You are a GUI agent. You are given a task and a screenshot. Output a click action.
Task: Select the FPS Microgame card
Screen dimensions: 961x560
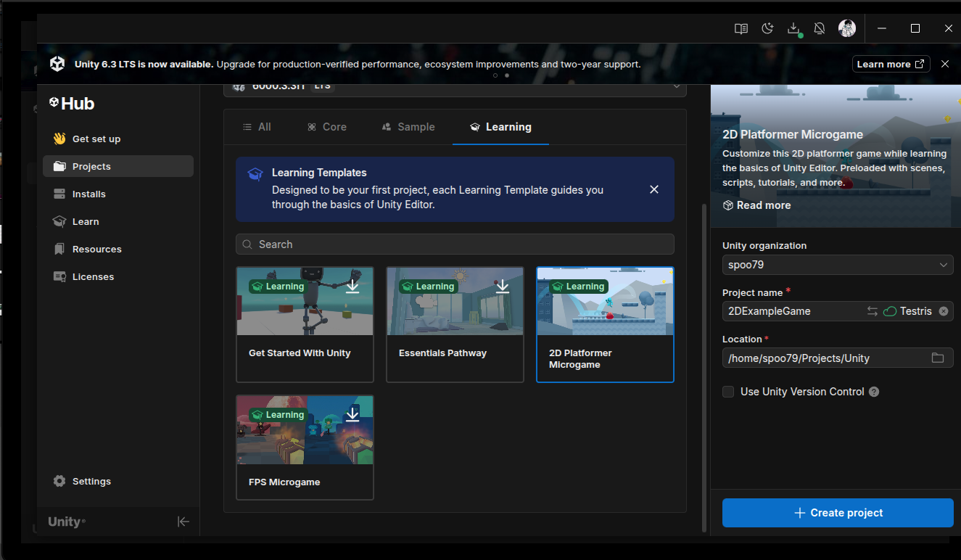[x=305, y=448]
